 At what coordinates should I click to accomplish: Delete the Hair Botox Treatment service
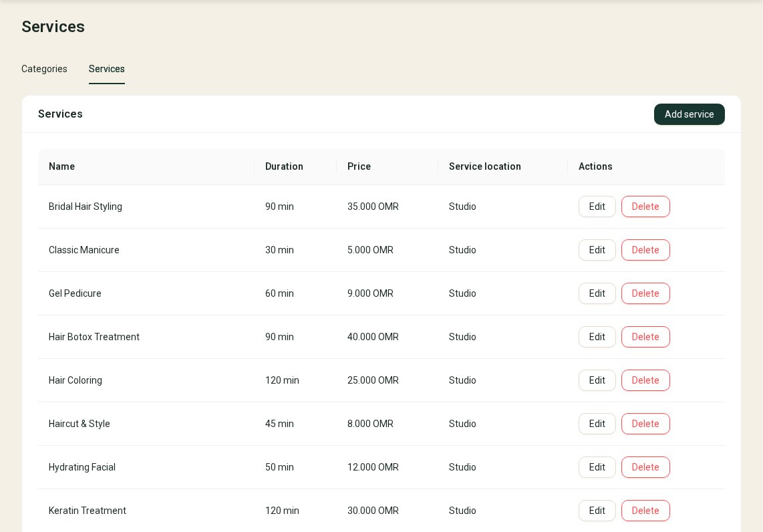(645, 337)
